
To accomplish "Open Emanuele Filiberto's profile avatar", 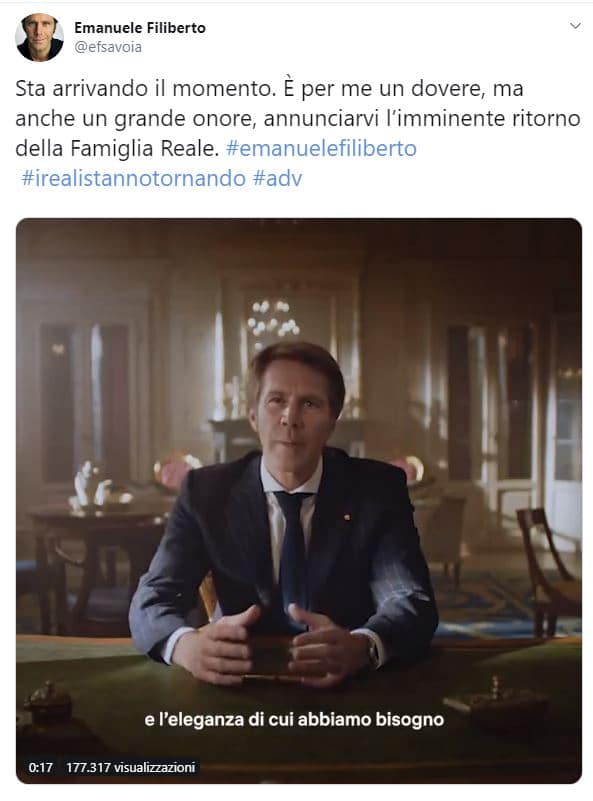I will (x=39, y=37).
